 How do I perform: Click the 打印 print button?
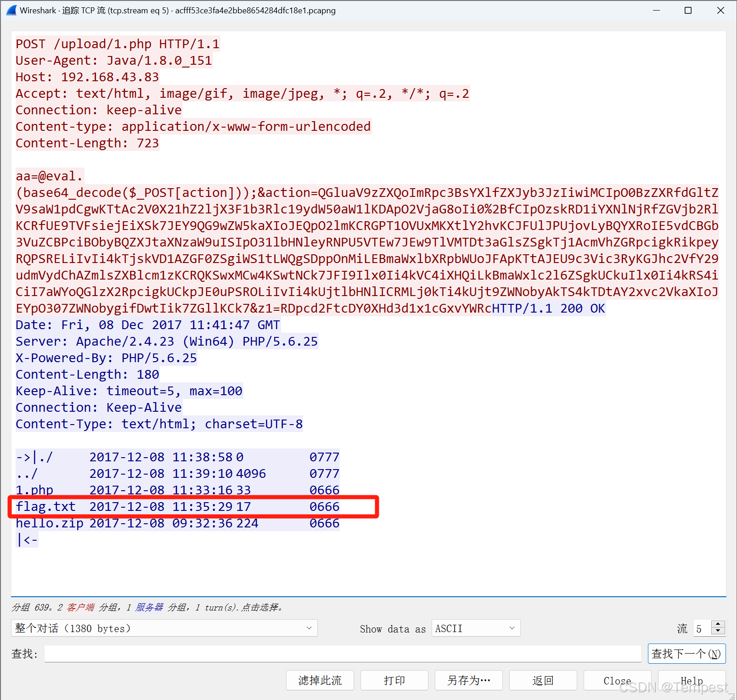pyautogui.click(x=394, y=680)
